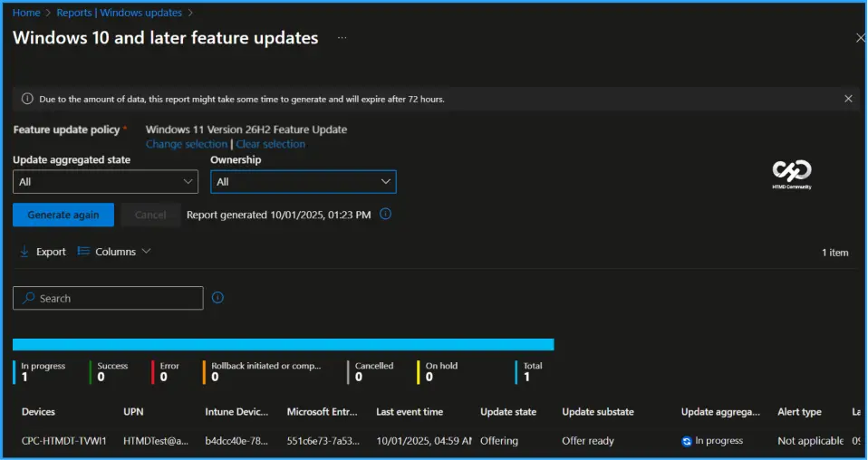
Task: Click the search magnifier icon
Action: click(28, 298)
